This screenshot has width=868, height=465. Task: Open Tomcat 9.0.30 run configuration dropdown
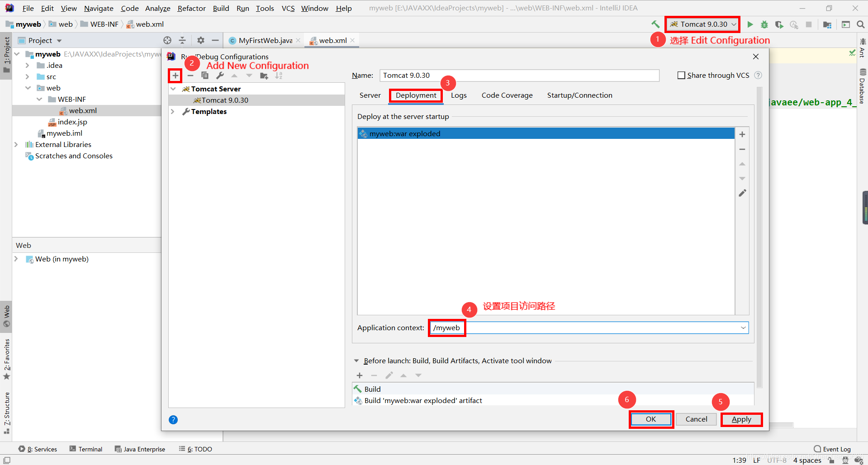pos(702,24)
